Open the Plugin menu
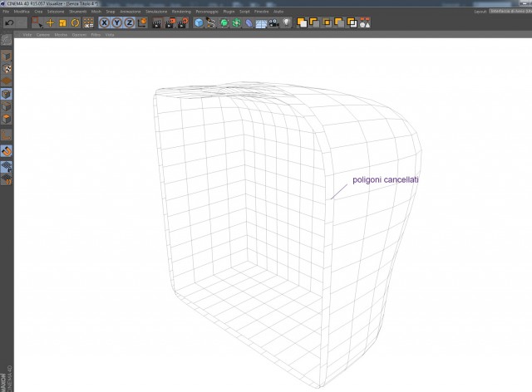The width and height of the screenshot is (532, 392). (x=229, y=12)
